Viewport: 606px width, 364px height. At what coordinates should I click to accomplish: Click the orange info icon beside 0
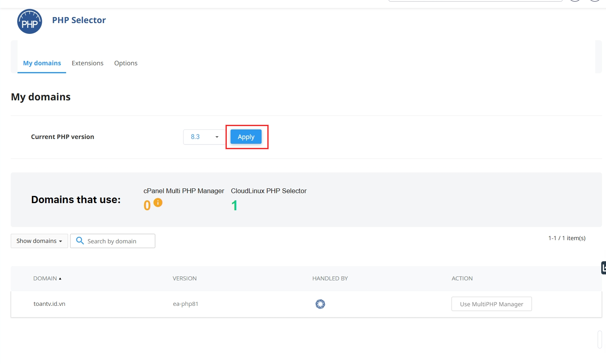pyautogui.click(x=158, y=202)
